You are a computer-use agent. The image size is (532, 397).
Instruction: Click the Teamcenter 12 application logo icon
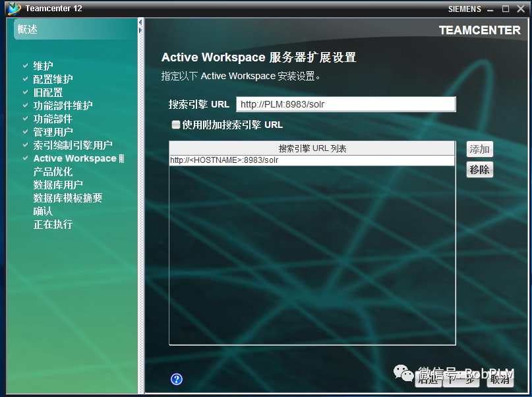14,9
